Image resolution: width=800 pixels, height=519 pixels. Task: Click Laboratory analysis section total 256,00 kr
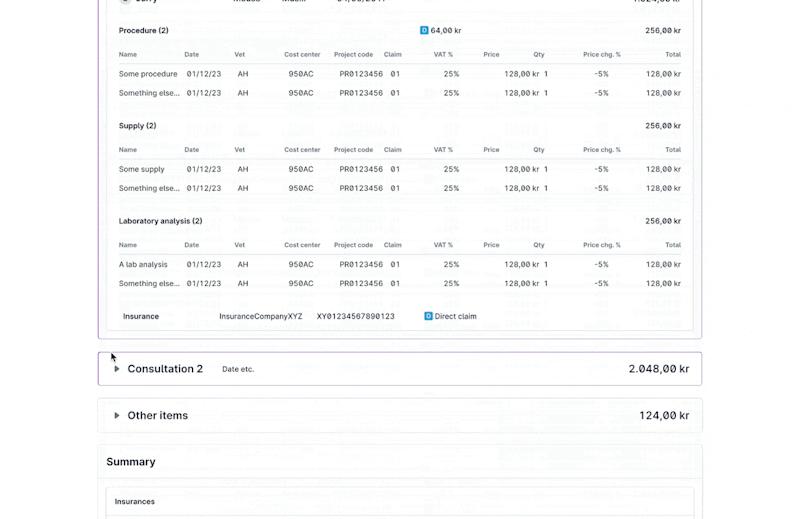(x=663, y=221)
